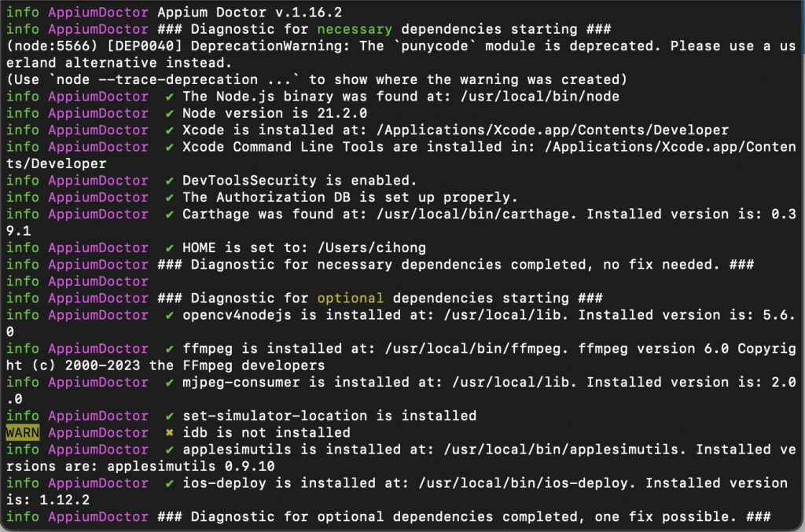Click the checkmark next to Node version 21.2.0
805x532 pixels.
[170, 114]
